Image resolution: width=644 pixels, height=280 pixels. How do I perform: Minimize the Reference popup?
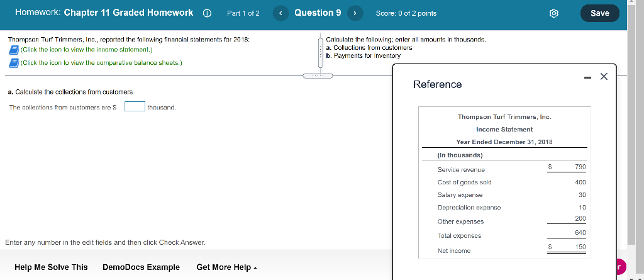pos(588,77)
